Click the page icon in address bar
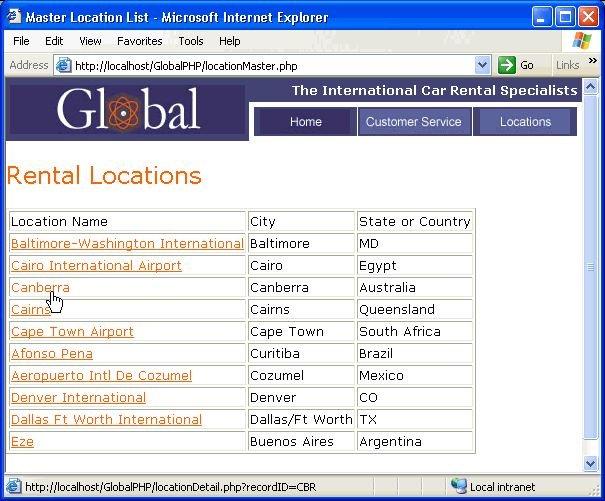This screenshot has height=501, width=605. [63, 65]
